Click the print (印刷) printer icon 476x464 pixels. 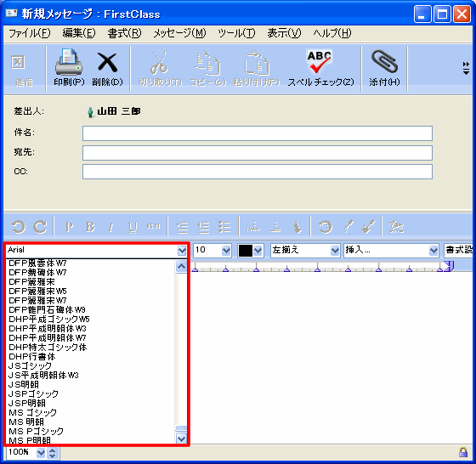coord(69,62)
